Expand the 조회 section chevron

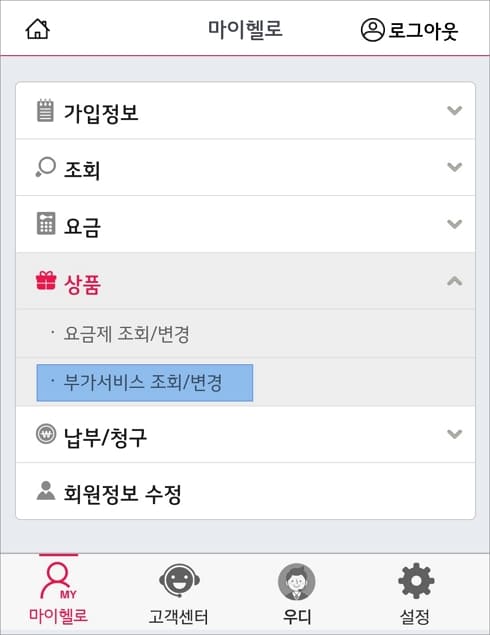[454, 167]
